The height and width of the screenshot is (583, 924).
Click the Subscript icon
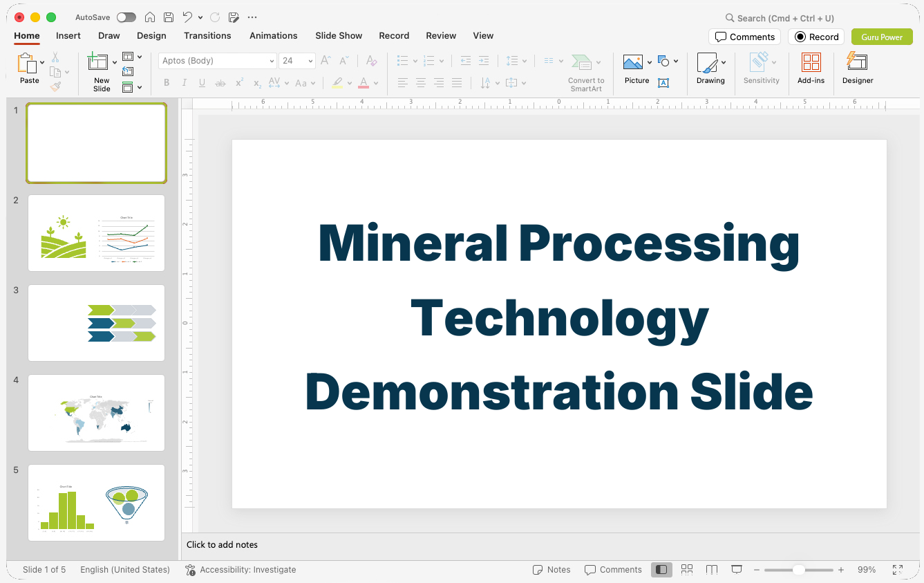coord(257,83)
